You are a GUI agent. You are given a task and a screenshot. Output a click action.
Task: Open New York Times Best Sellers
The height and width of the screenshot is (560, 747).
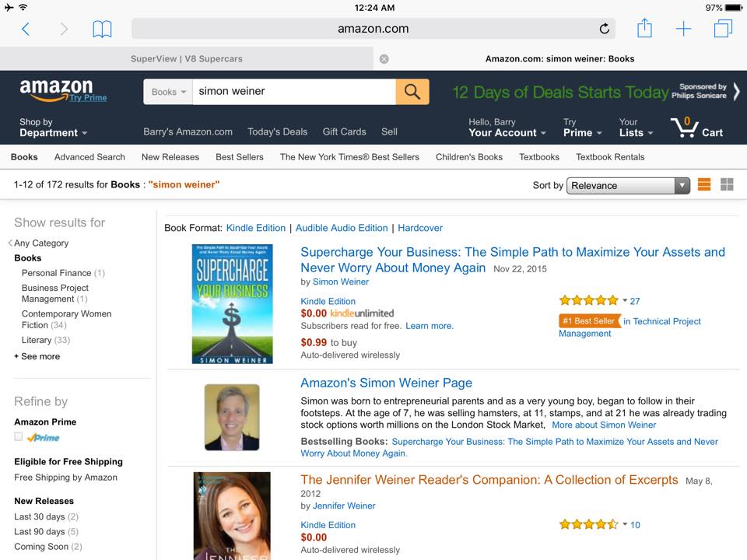(x=349, y=157)
